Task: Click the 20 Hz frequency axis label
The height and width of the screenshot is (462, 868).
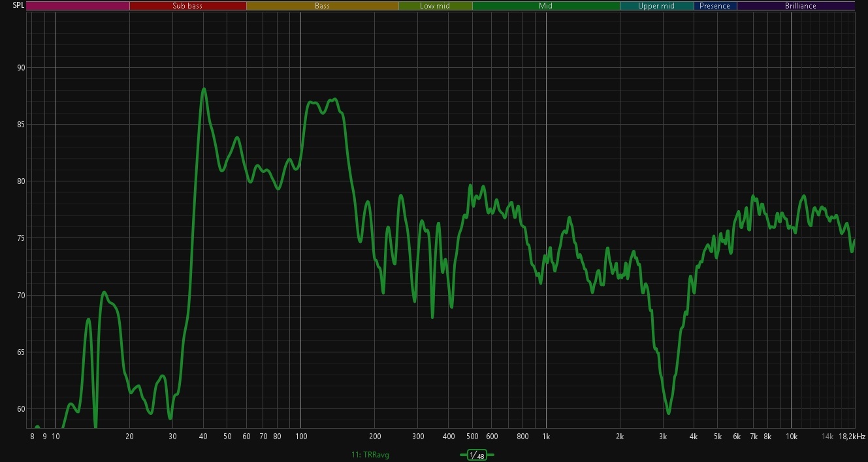Action: 129,437
